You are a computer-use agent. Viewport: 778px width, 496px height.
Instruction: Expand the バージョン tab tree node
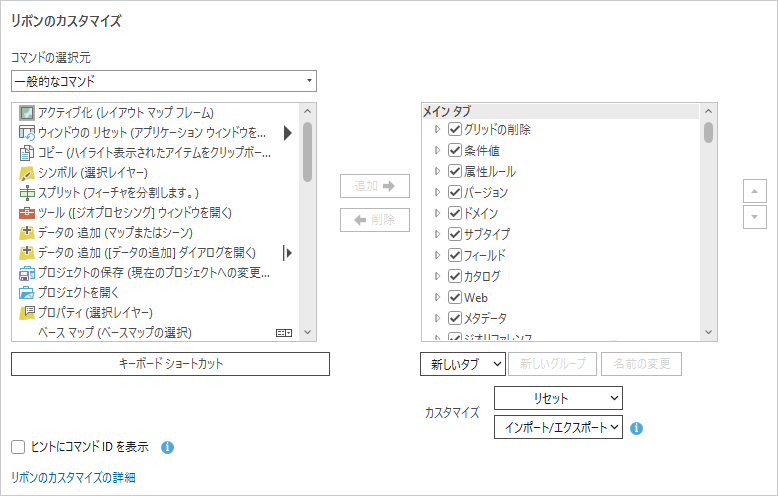pos(437,192)
